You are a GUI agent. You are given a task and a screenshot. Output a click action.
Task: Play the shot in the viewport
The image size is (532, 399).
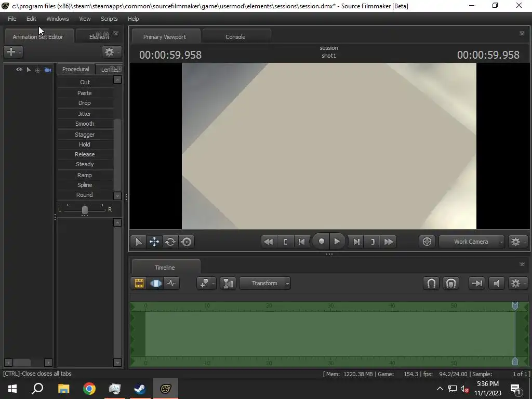coord(337,241)
